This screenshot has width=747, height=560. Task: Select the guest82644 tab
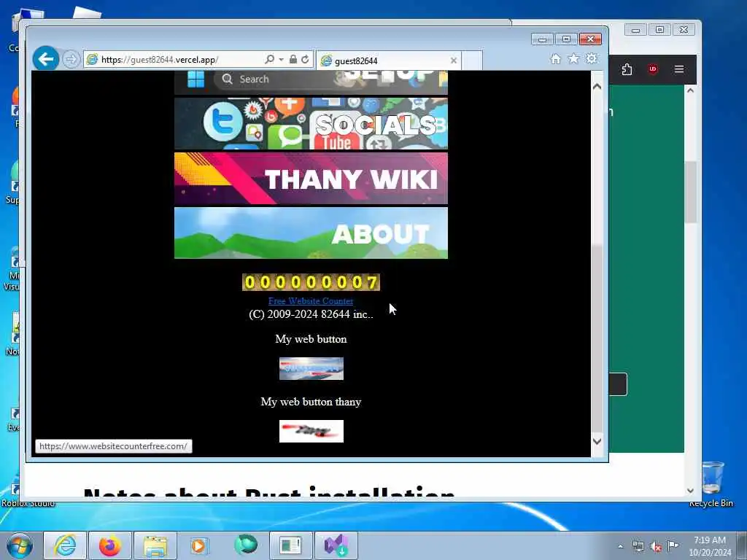pos(388,61)
